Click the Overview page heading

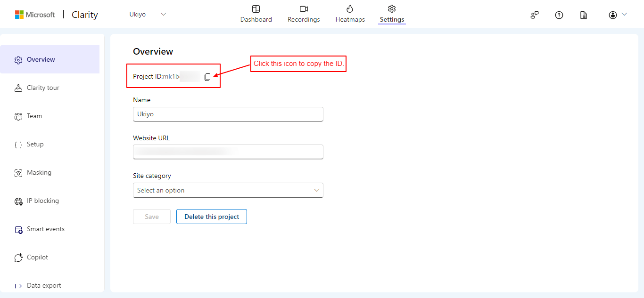[153, 52]
